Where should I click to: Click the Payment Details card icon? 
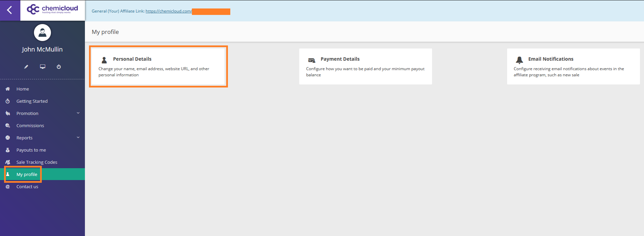pos(311,60)
